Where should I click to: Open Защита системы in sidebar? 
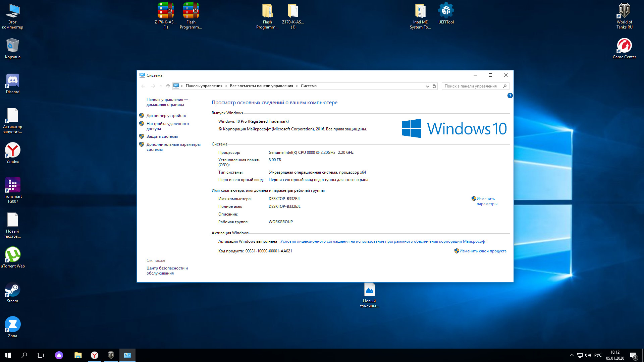(162, 136)
